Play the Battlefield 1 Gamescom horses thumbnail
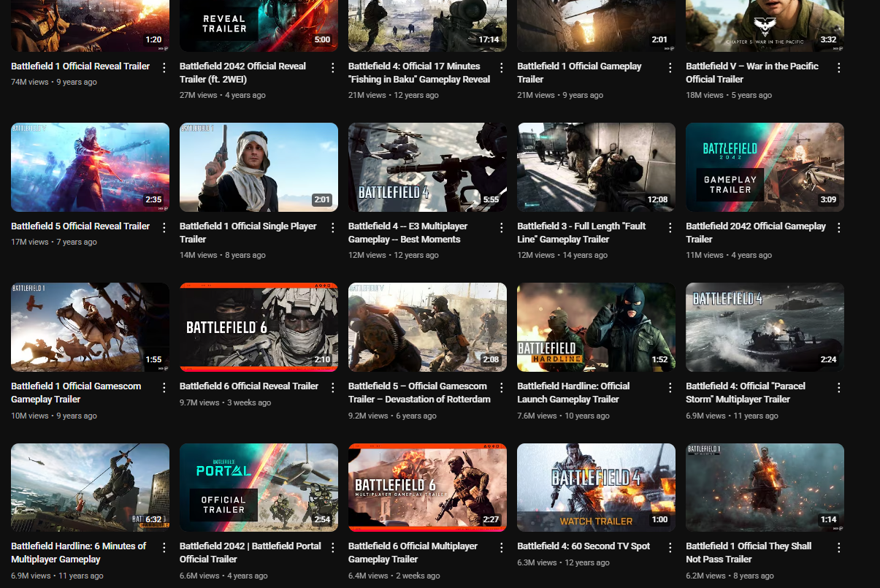 tap(90, 327)
